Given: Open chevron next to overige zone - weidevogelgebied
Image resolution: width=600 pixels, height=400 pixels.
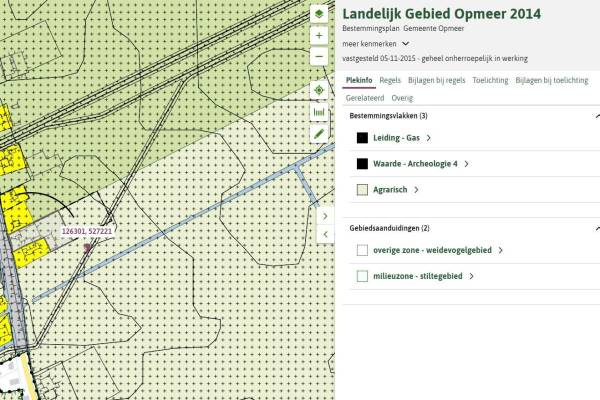Looking at the screenshot, I should coord(501,250).
